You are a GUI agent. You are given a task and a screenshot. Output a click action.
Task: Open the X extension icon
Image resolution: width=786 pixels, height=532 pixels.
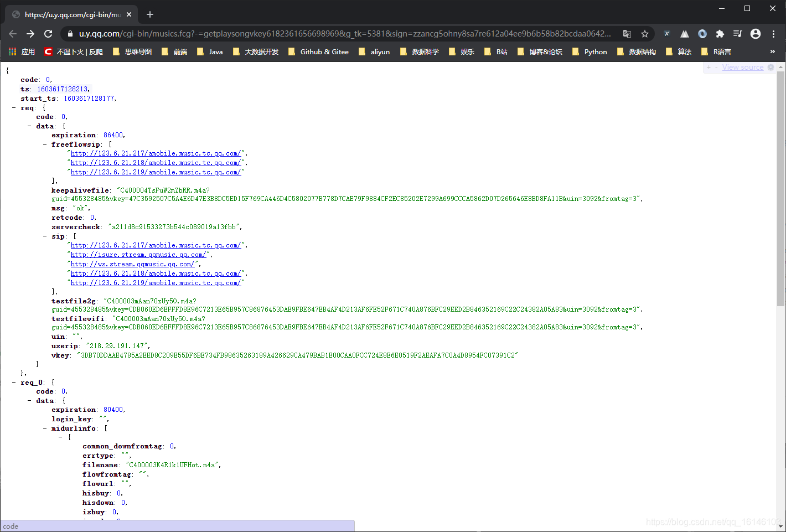pyautogui.click(x=667, y=34)
